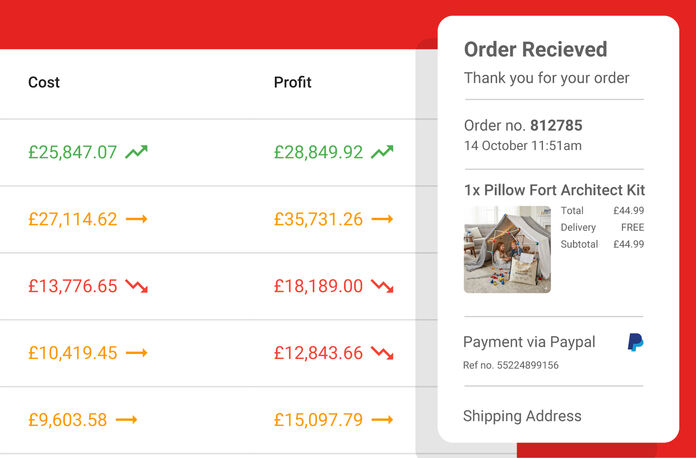Screen dimensions: 696x458
Task: Click the red downward trend arrow beside £13,776.65
Action: pyautogui.click(x=137, y=286)
